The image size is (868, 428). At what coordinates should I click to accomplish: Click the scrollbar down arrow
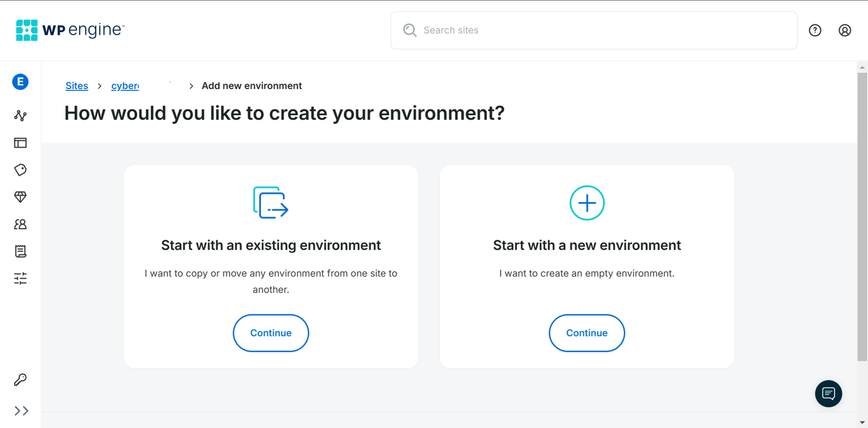pos(862,423)
